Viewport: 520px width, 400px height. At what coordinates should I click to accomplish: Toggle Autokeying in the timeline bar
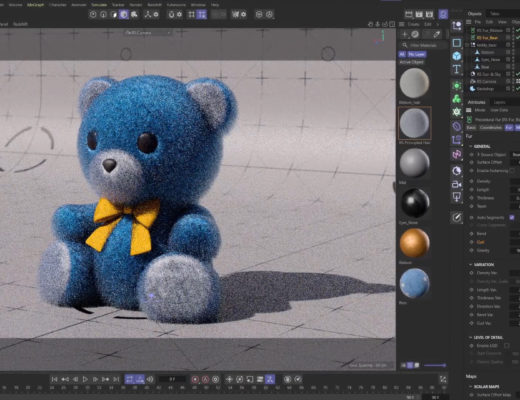206,379
